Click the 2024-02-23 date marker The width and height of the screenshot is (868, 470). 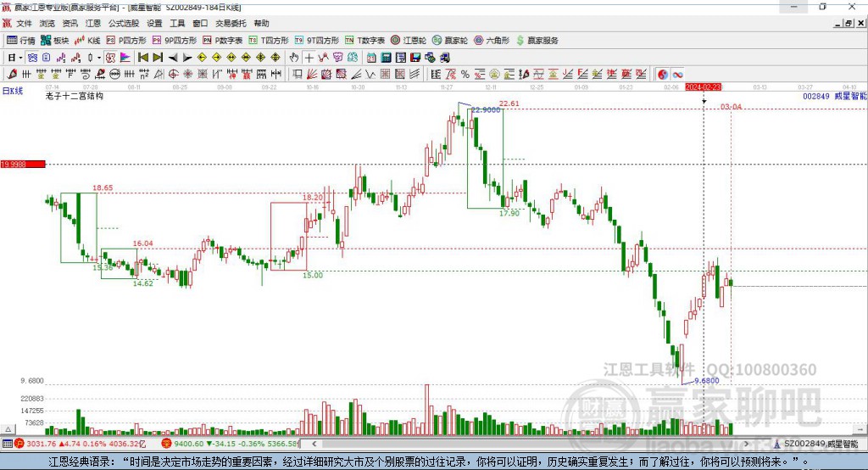click(703, 87)
